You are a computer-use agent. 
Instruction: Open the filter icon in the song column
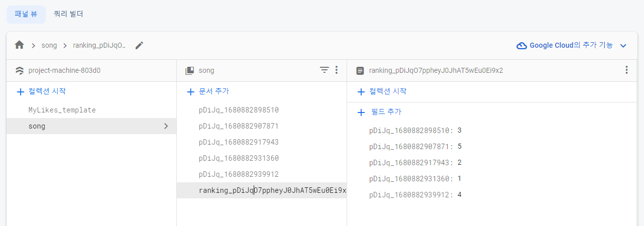[325, 70]
